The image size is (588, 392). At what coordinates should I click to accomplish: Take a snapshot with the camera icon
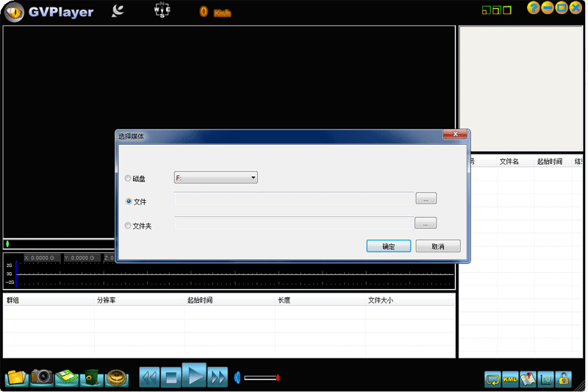pos(42,377)
